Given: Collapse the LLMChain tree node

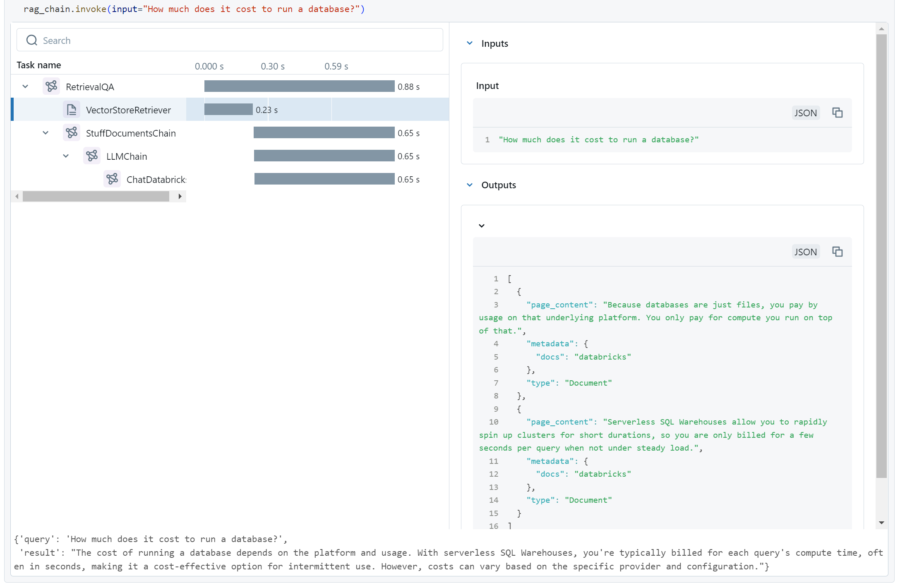Looking at the screenshot, I should (66, 156).
